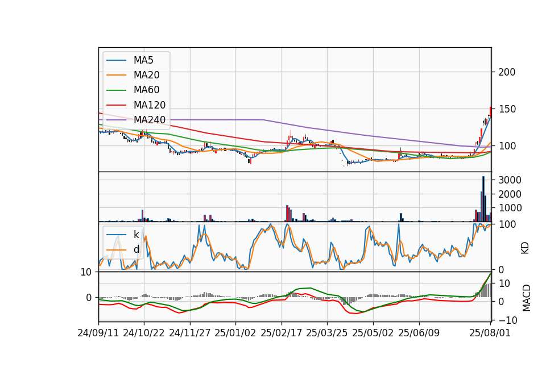Click the 150 price axis label
The image size is (546, 392).
(x=507, y=109)
